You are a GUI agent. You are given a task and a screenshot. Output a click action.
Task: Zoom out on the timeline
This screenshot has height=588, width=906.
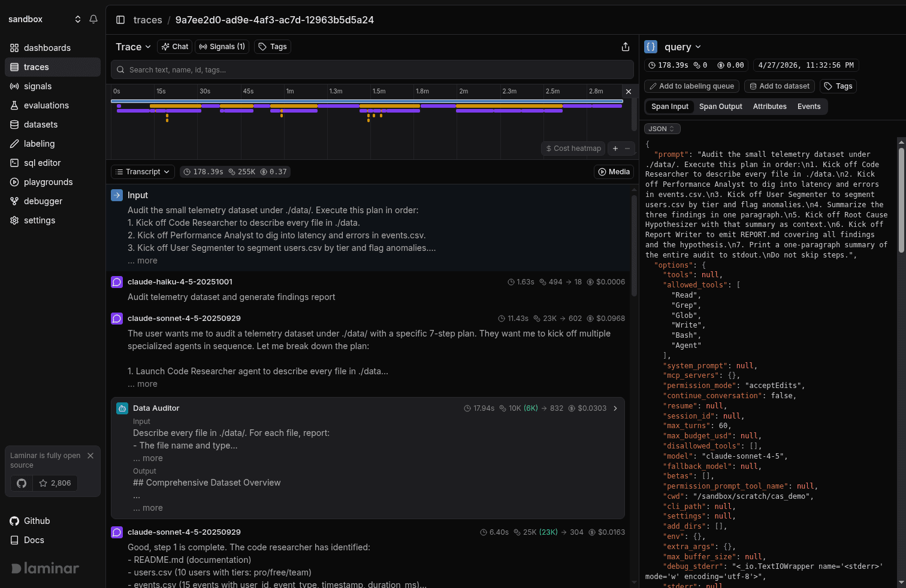click(x=627, y=148)
